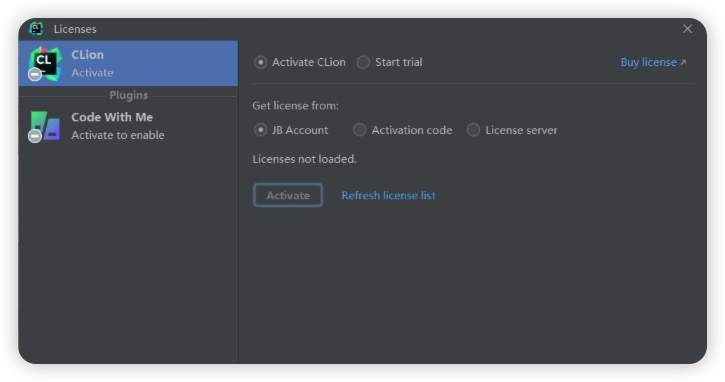Open the Code With Me plugin entry

(128, 126)
